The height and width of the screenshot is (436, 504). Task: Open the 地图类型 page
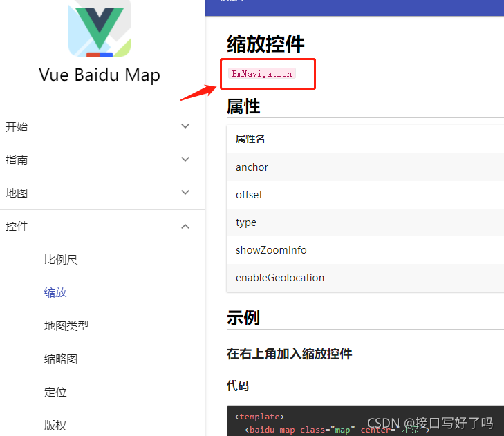66,326
